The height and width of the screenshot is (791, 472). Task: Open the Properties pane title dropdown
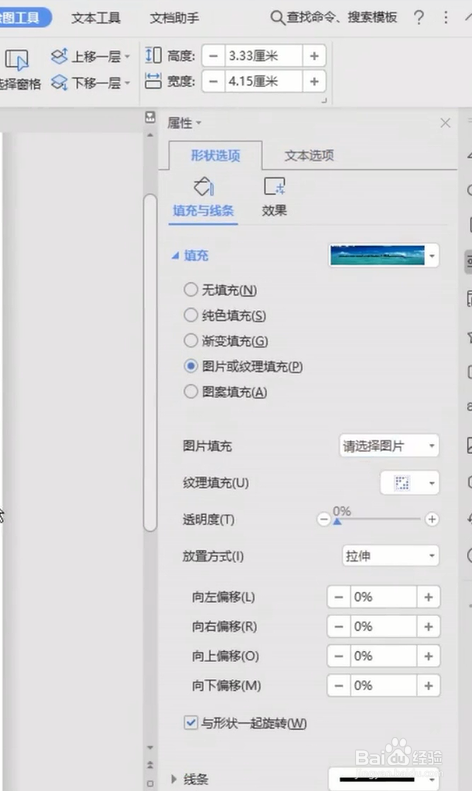[x=198, y=123]
